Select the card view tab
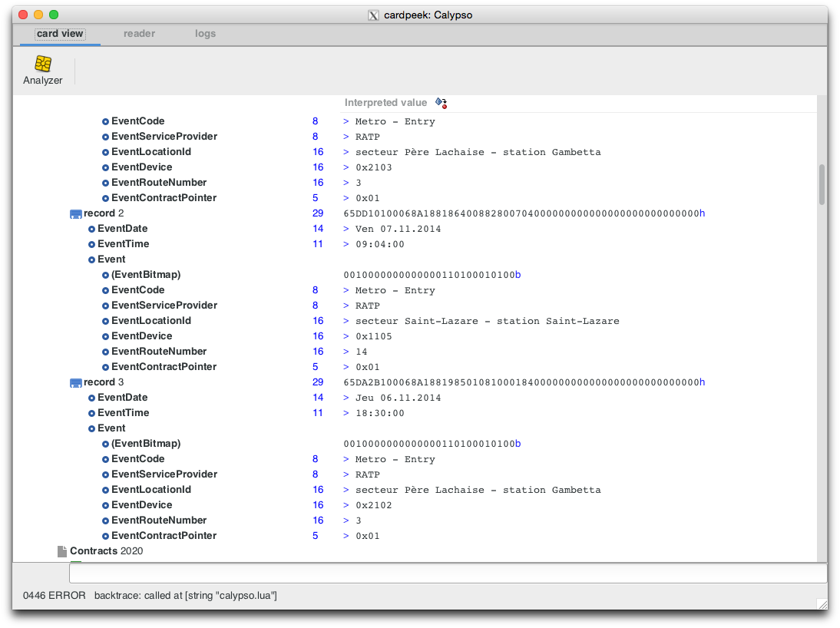 (60, 33)
